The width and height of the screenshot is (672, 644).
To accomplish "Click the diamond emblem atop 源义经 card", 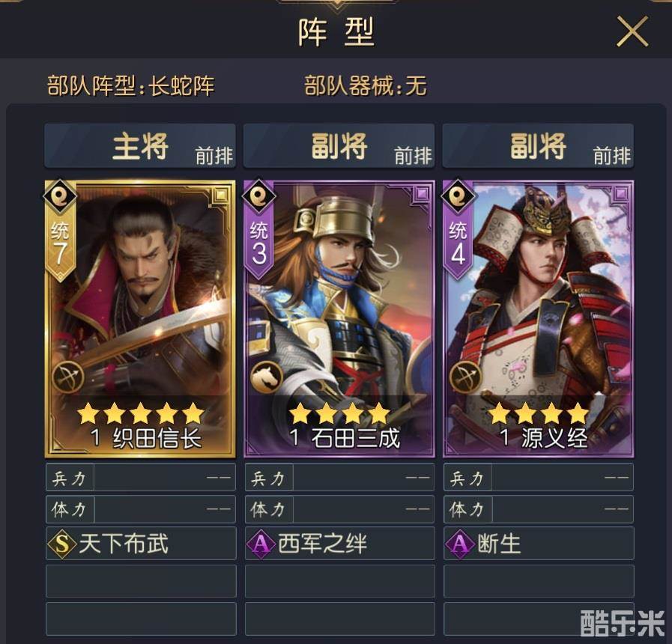I will (x=458, y=196).
